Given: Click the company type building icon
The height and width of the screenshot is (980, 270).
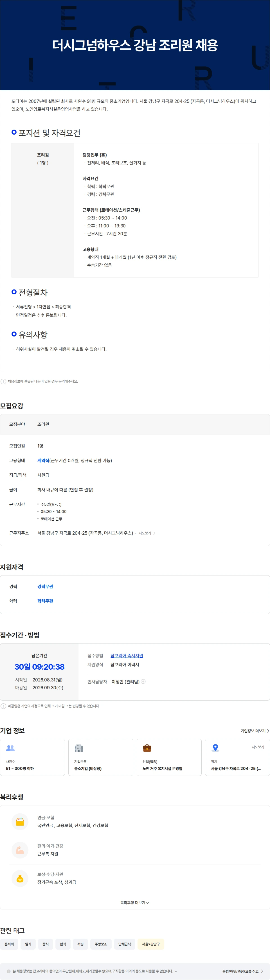Looking at the screenshot, I should [78, 748].
